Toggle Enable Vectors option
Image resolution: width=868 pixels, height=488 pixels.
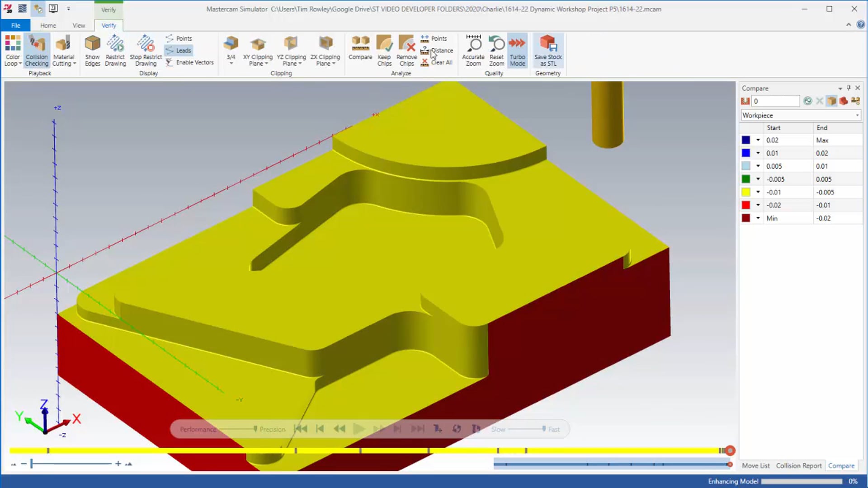189,62
